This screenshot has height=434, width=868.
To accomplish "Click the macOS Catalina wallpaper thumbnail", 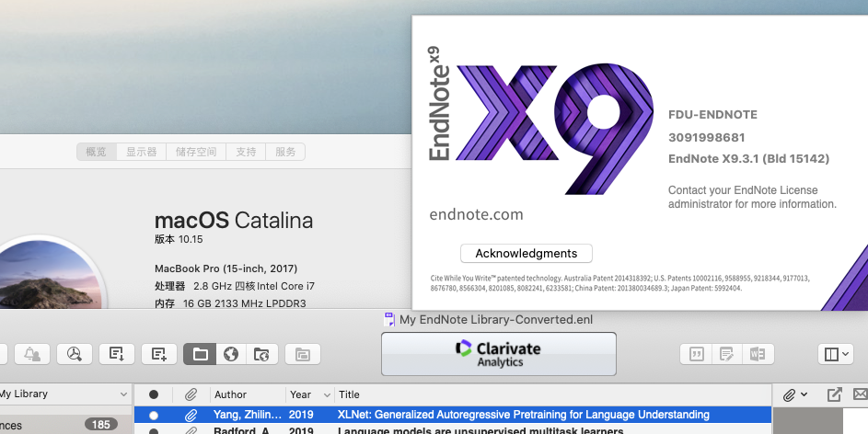I will pos(50,274).
